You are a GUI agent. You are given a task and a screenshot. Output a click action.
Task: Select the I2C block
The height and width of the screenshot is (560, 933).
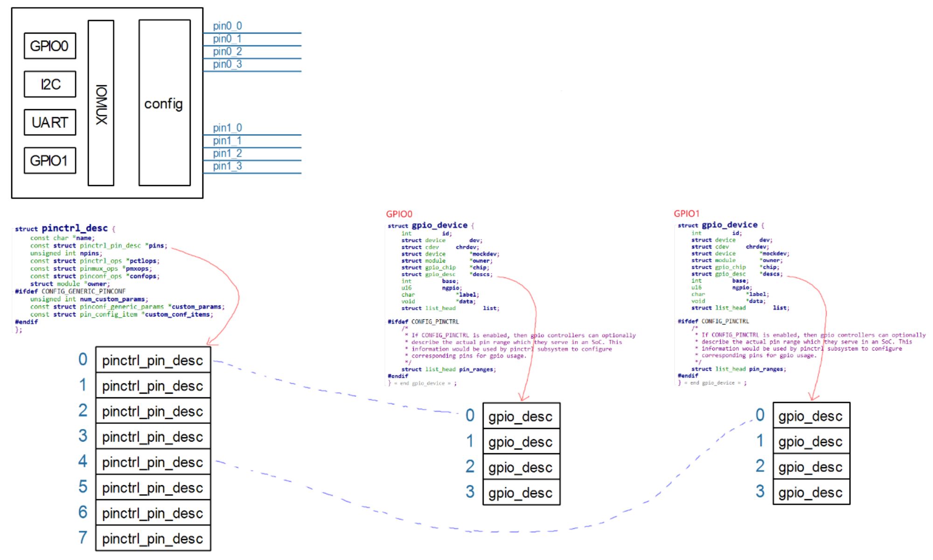[50, 84]
